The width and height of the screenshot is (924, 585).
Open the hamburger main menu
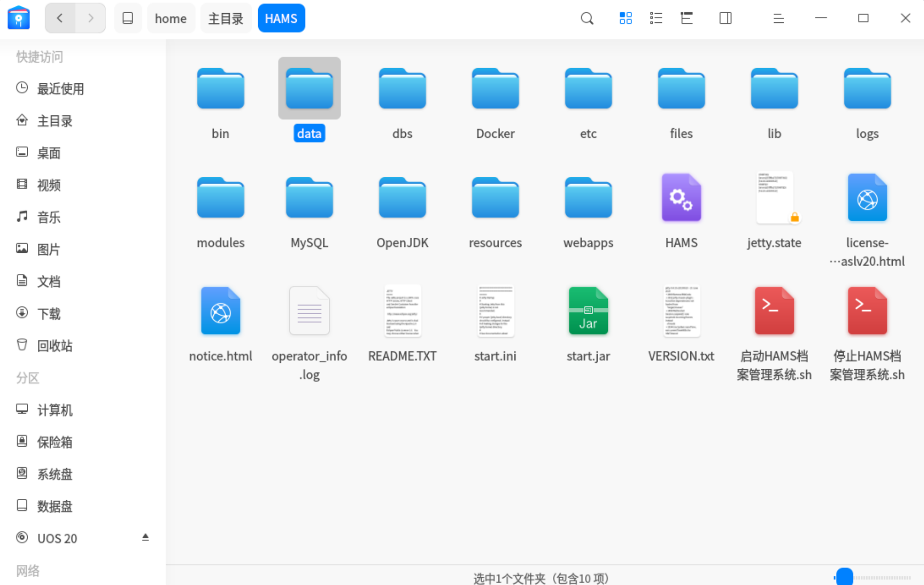click(x=778, y=19)
